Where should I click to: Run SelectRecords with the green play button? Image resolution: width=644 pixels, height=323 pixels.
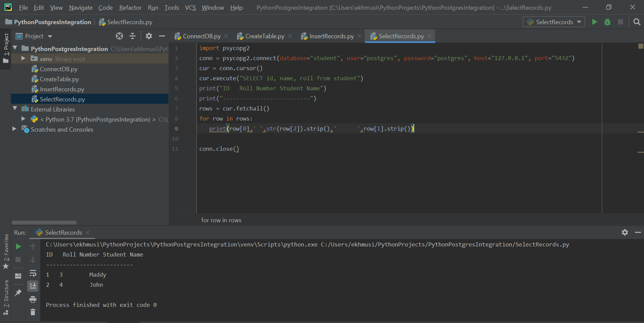(x=594, y=22)
